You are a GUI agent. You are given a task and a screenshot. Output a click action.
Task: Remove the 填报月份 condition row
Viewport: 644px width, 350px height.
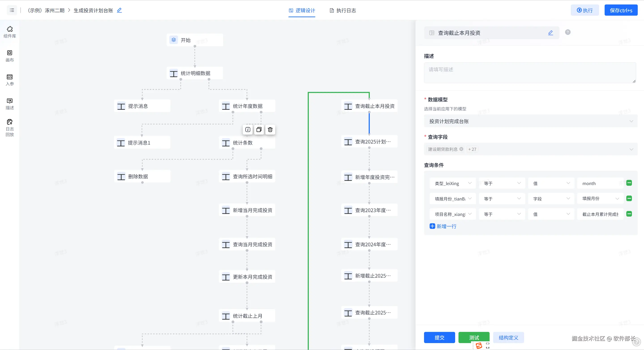(x=629, y=198)
